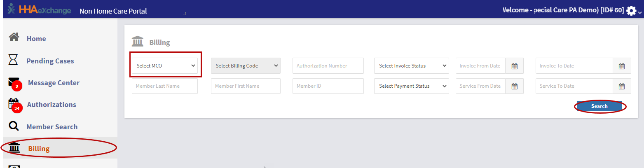Open Authorizations in sidebar
The height and width of the screenshot is (168, 644).
click(x=52, y=105)
